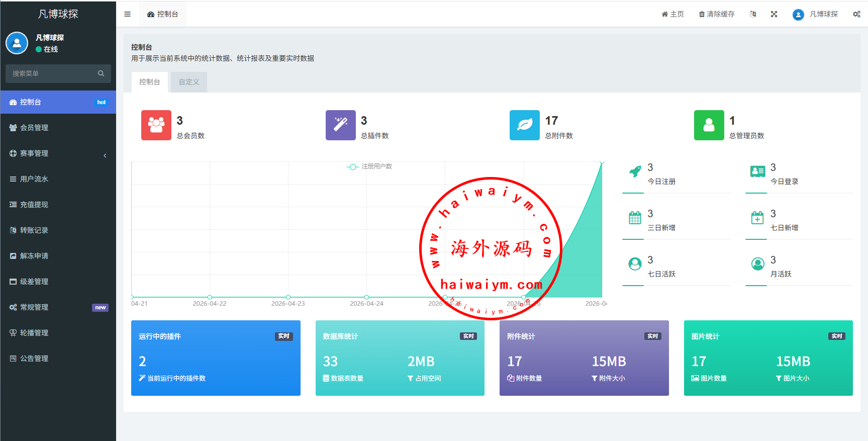Click the 搜索菜单 search input field
The height and width of the screenshot is (441, 868).
tap(53, 73)
